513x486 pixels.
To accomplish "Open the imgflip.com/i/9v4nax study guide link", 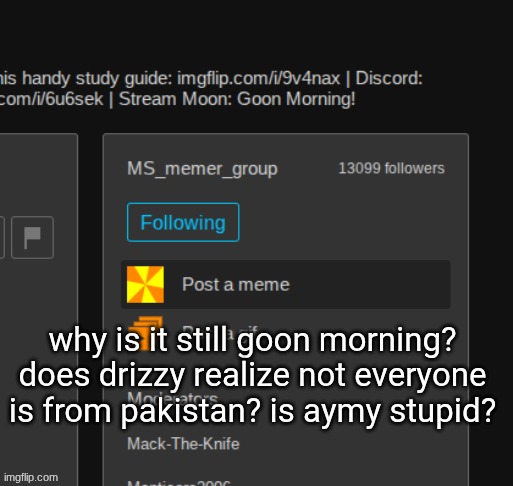I will point(258,79).
